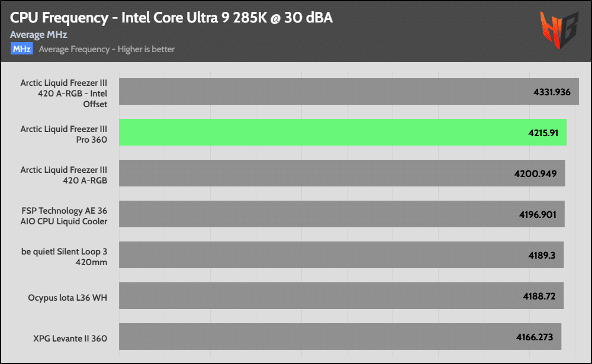Click the bottom 'Arctic Liquid Freezer III 420 A-RGB' label

64,175
